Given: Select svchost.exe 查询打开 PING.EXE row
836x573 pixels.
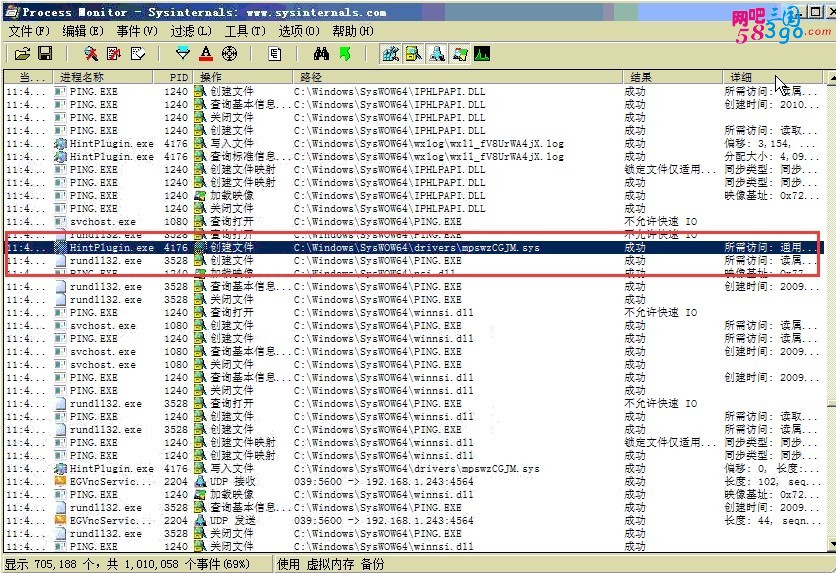Looking at the screenshot, I should pos(414,221).
